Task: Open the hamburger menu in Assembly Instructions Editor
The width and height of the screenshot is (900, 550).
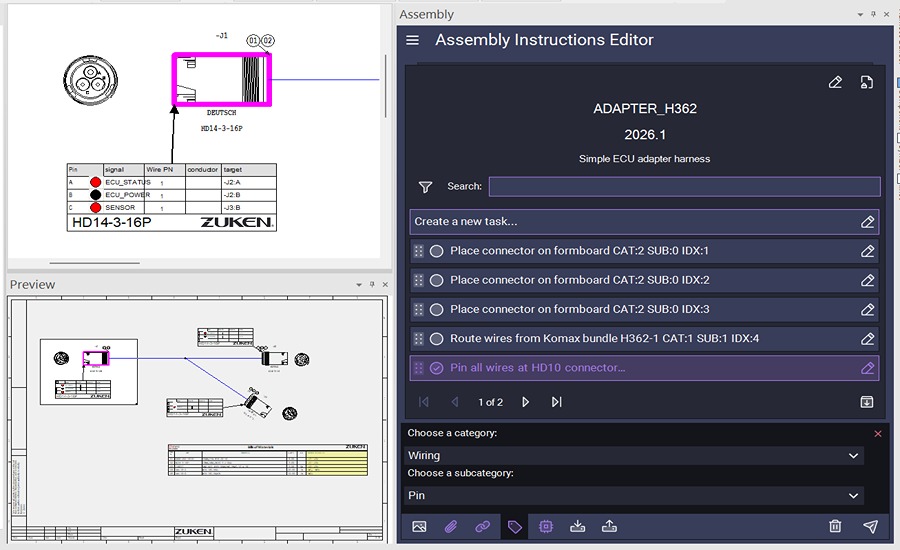Action: (413, 41)
